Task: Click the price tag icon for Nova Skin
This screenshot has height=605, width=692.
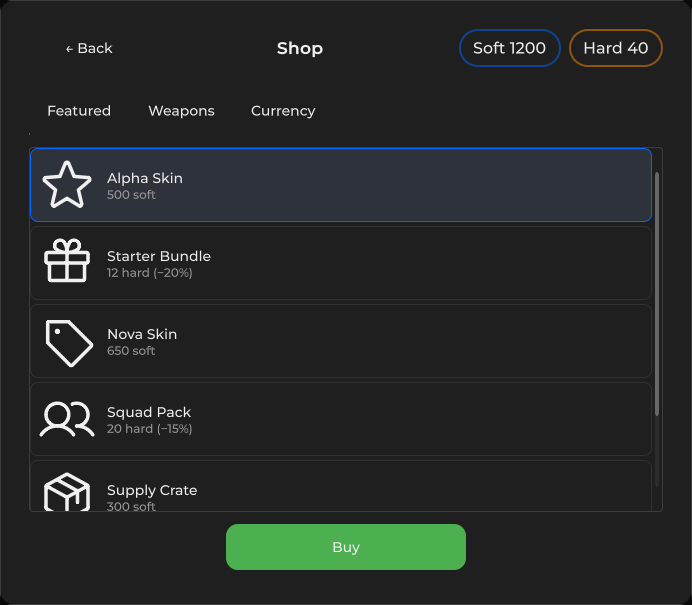Action: coord(69,343)
